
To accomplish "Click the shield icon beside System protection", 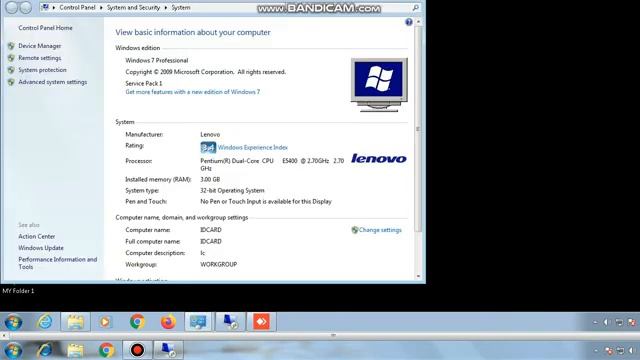I will (11, 70).
